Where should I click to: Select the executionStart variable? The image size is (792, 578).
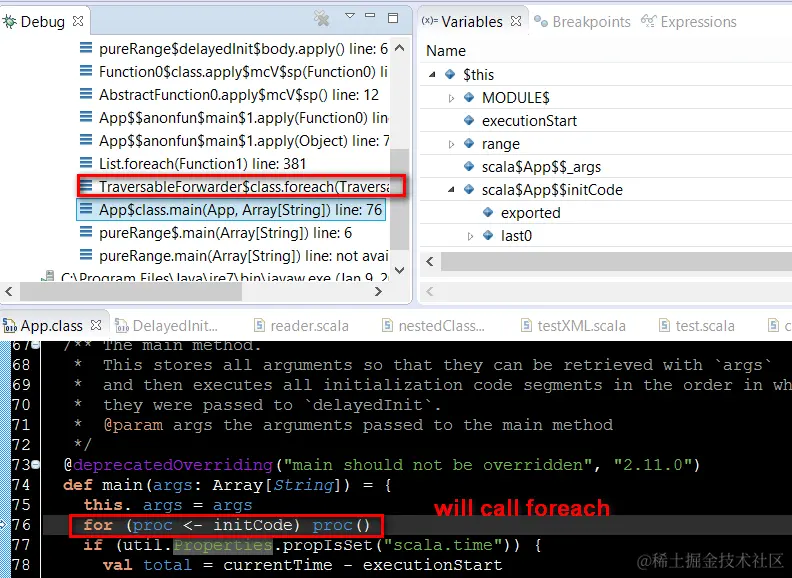[606, 121]
